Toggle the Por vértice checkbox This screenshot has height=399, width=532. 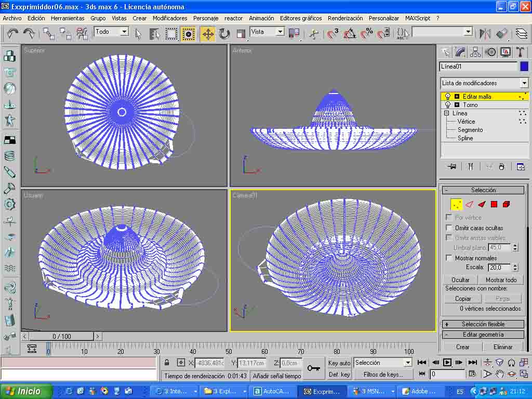(449, 217)
